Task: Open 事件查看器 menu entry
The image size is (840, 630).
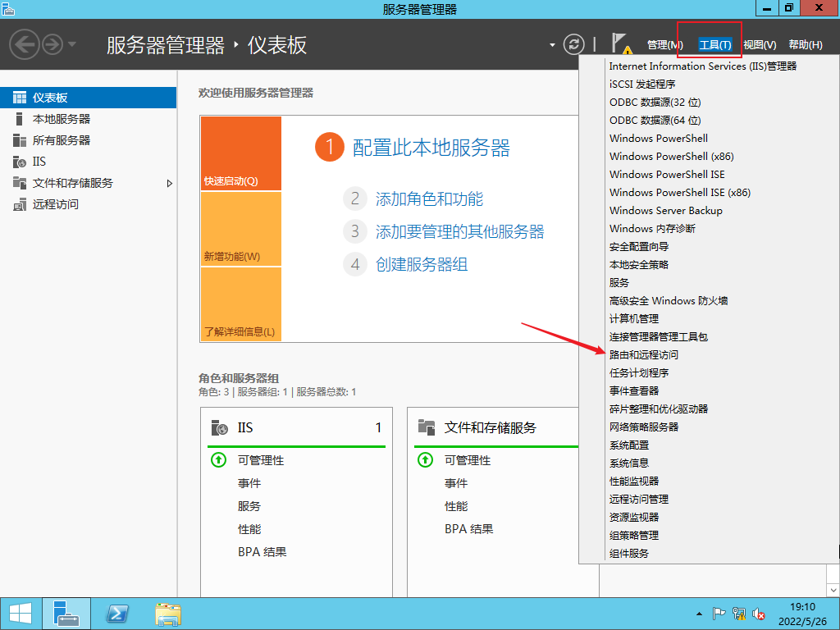Action: coord(634,391)
